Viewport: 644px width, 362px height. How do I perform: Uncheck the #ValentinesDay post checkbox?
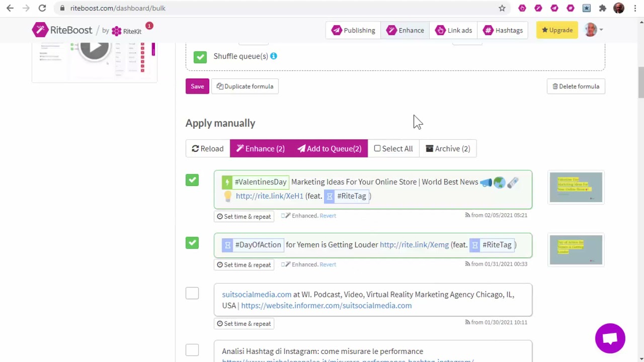[x=192, y=180]
